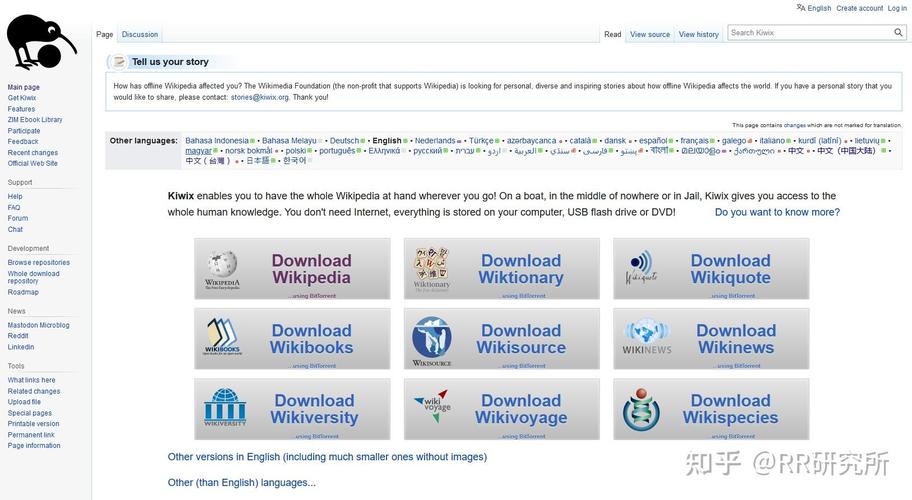Switch language to Deutsch

[x=344, y=141]
